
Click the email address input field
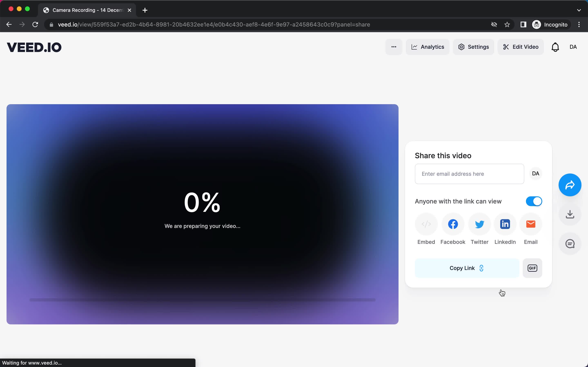(469, 173)
